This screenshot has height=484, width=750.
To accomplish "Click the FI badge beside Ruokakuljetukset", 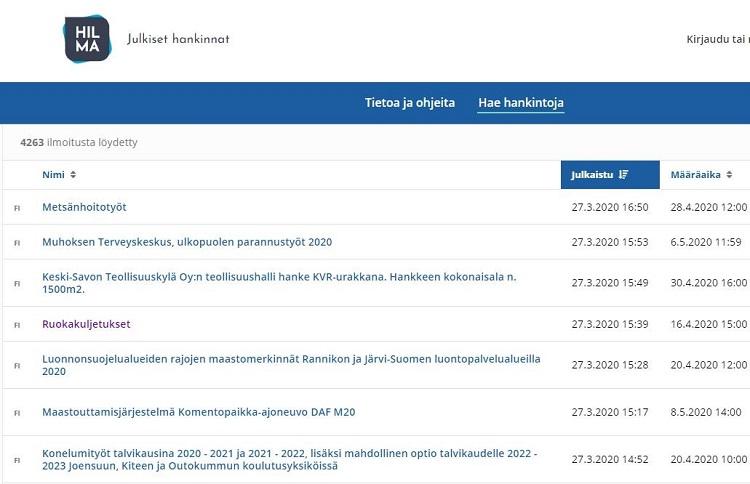I will click(x=17, y=325).
